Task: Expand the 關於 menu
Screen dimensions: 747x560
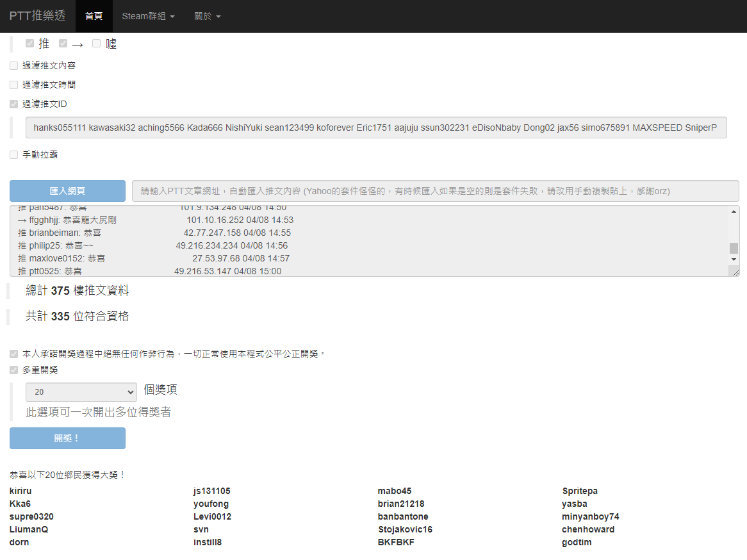Action: 207,16
